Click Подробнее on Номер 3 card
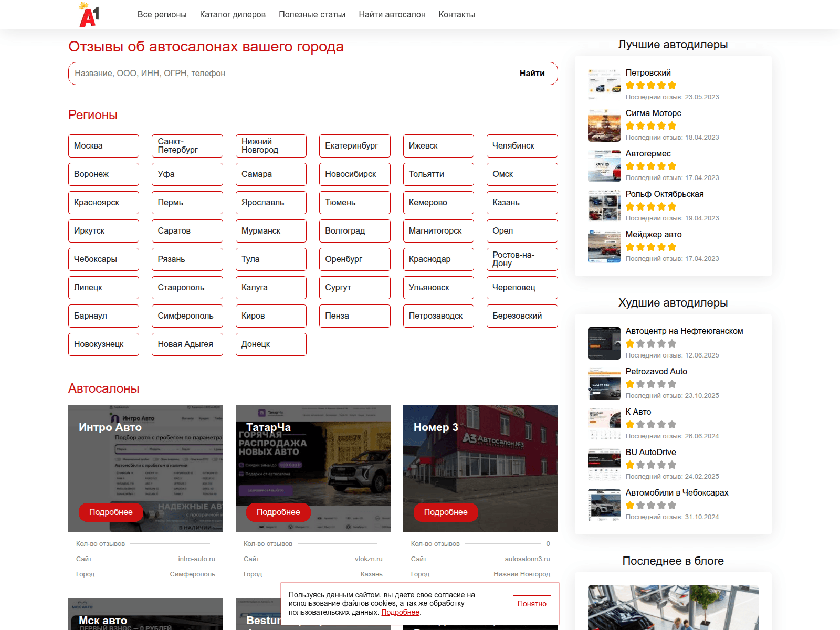This screenshot has width=840, height=630. pos(446,512)
